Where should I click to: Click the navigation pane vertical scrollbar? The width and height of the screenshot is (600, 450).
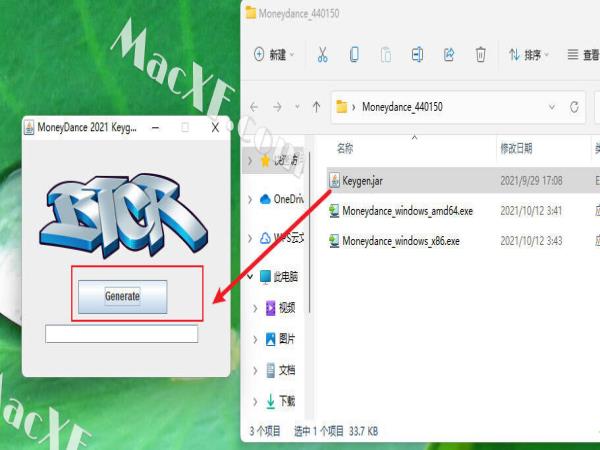[x=310, y=232]
